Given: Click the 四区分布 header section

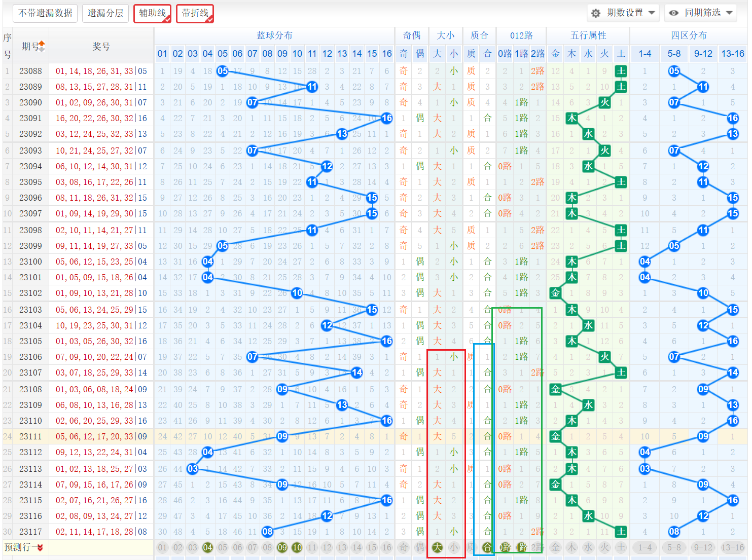Looking at the screenshot, I should pos(689,35).
